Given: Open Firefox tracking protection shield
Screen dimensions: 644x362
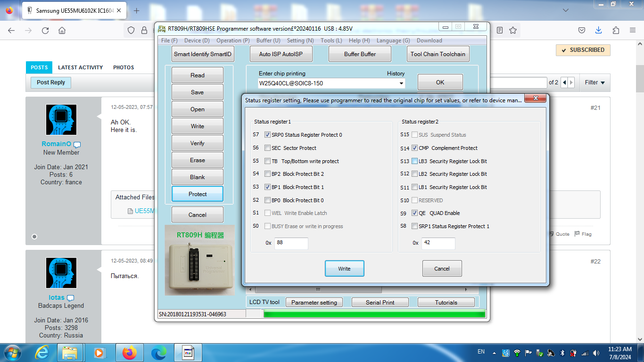Looking at the screenshot, I should click(x=132, y=30).
